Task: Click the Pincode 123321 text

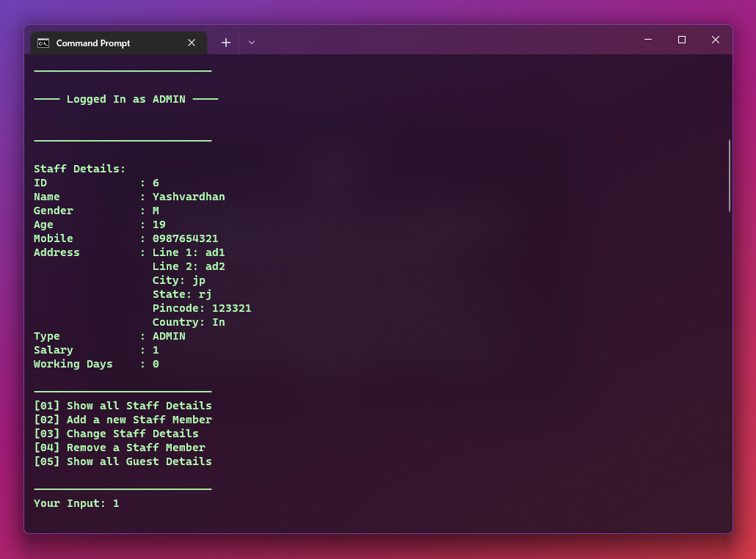Action: [203, 307]
